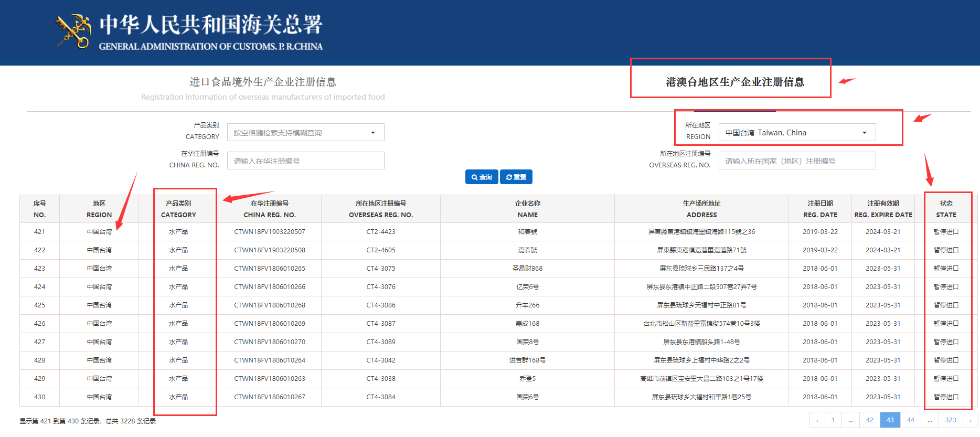The image size is (980, 437).
Task: Click the 注册日期 REG. DATE column header
Action: tap(820, 209)
